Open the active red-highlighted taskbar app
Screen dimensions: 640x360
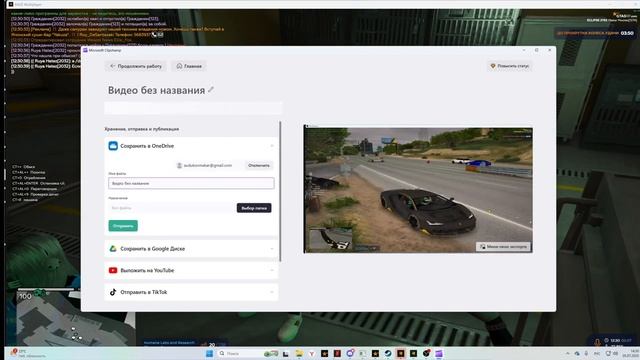click(x=400, y=353)
